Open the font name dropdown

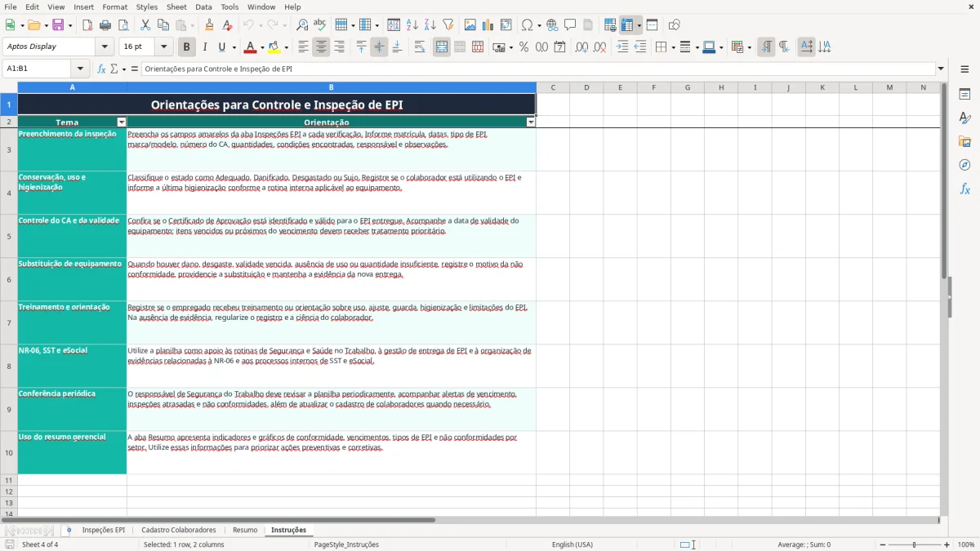[x=105, y=47]
